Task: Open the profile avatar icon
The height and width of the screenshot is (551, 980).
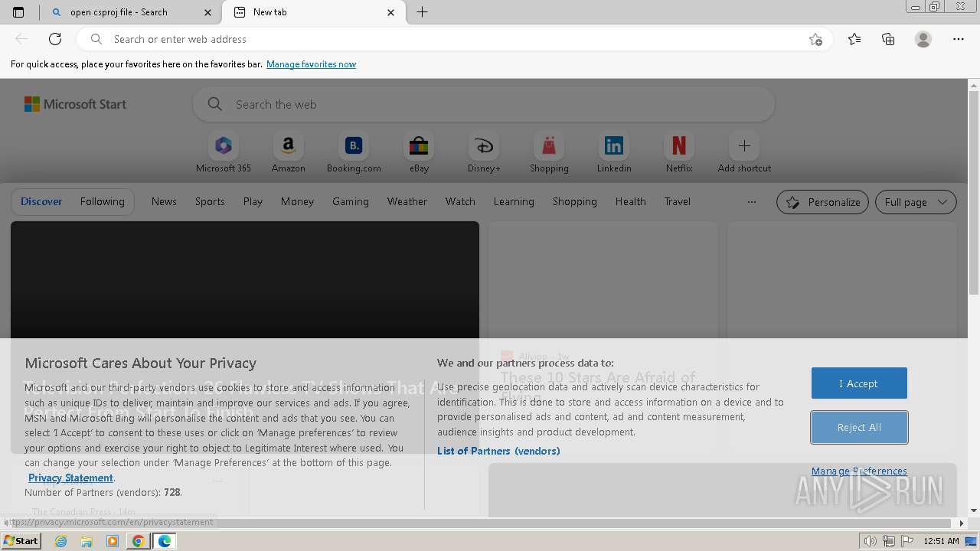Action: tap(923, 39)
